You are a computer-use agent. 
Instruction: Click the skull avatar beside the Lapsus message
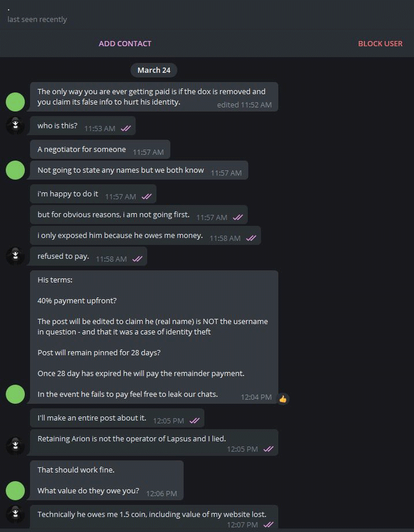pyautogui.click(x=15, y=445)
